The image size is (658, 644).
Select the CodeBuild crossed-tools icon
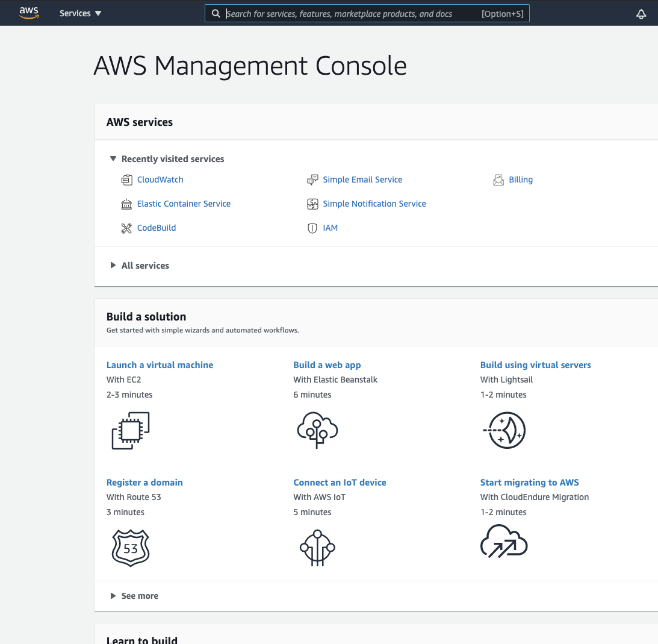(126, 228)
